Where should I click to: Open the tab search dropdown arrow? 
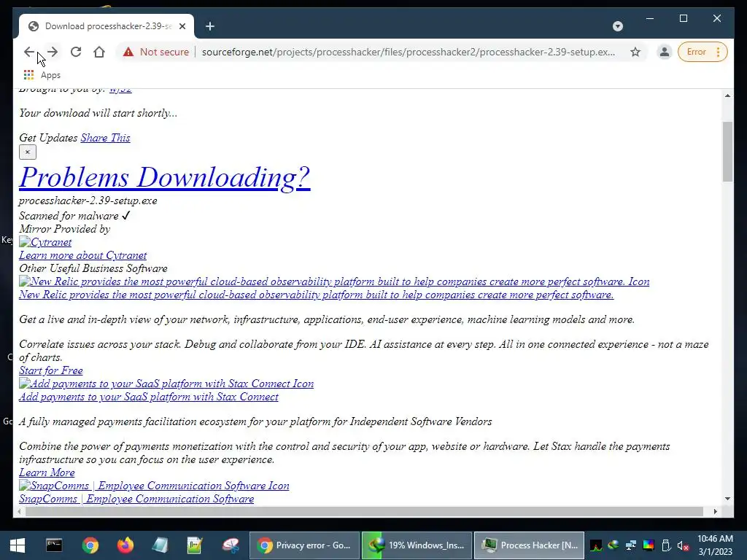[x=618, y=26]
